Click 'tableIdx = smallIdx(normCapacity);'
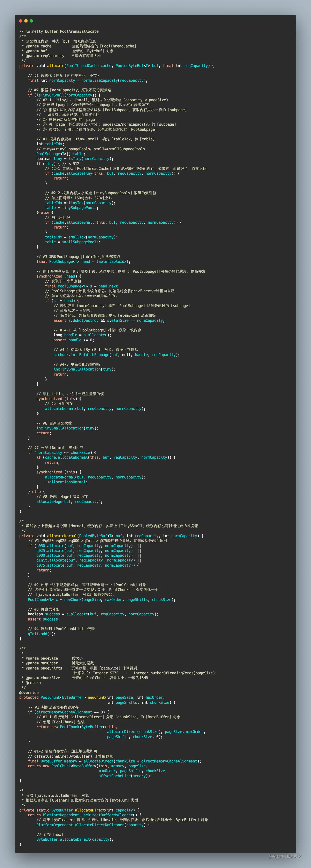Screen dimensions: 311x868 81,237
